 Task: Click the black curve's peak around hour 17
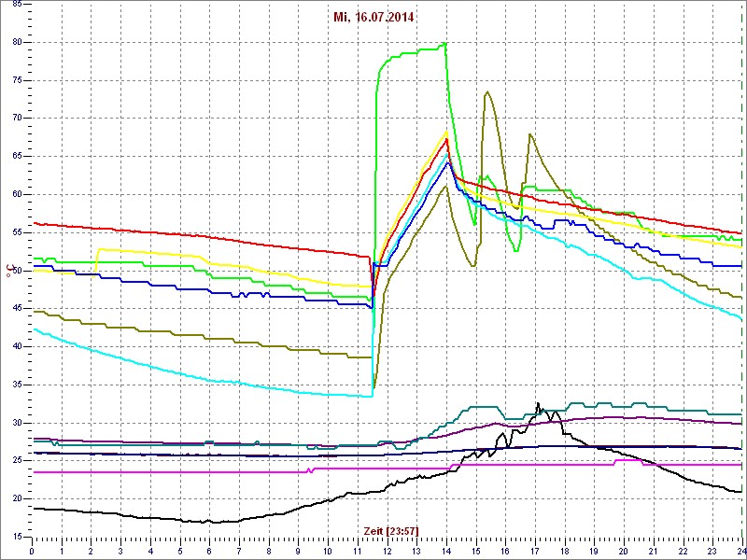[538, 405]
